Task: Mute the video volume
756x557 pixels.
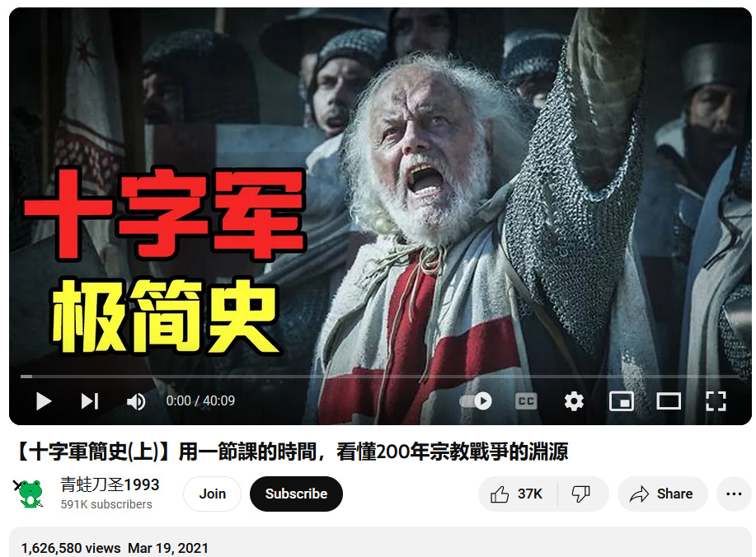Action: click(135, 401)
